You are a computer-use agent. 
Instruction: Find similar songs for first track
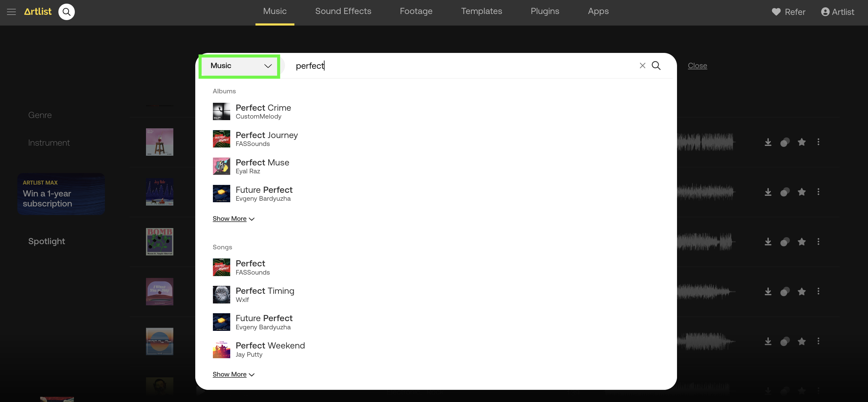coord(784,142)
